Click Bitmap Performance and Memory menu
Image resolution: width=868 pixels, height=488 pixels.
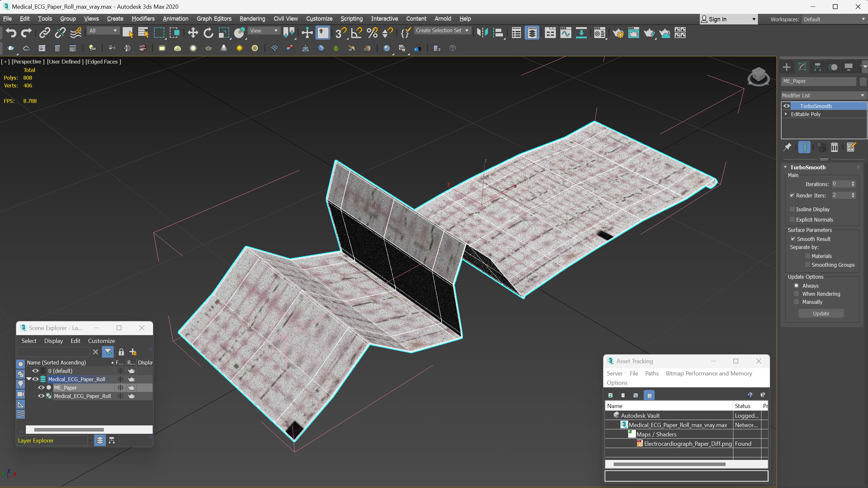coord(709,373)
